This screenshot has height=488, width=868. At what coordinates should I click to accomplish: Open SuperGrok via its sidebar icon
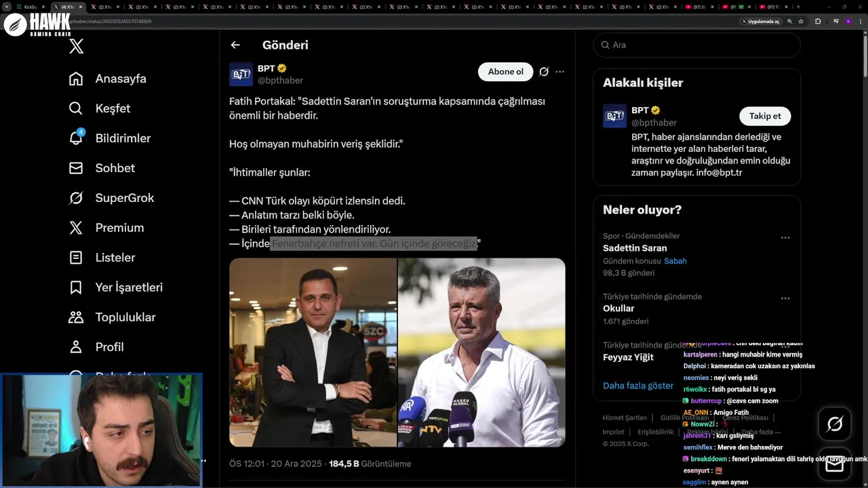pos(76,198)
